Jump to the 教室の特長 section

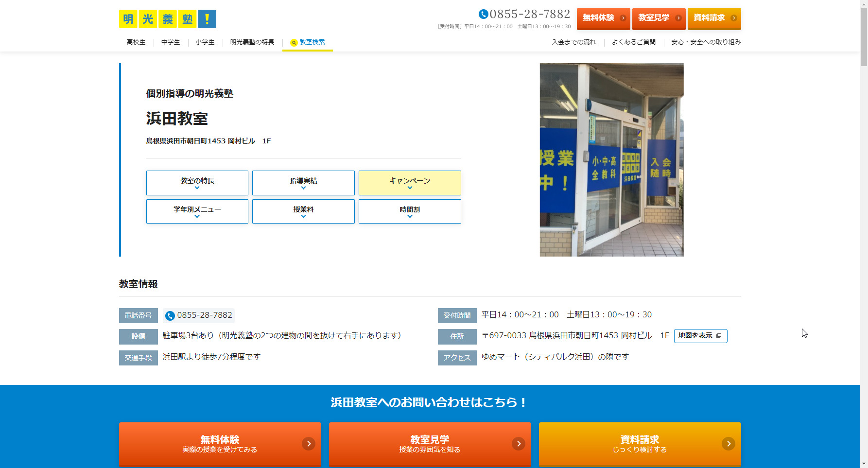point(197,183)
